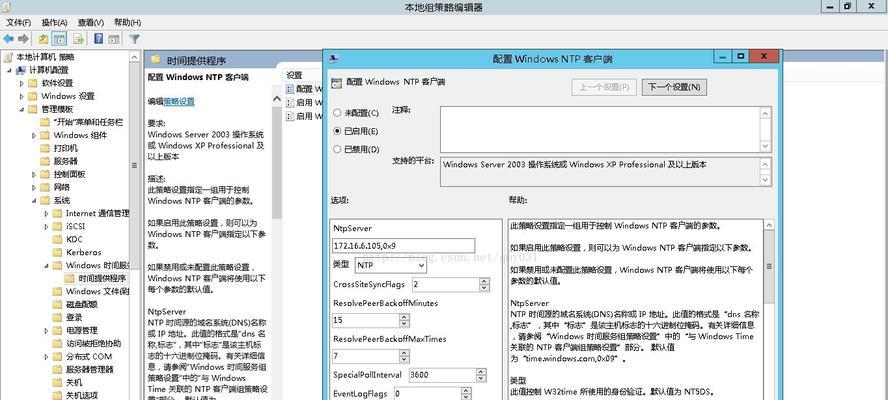Click the folder icon next to 登录
The width and height of the screenshot is (888, 400).
point(57,317)
